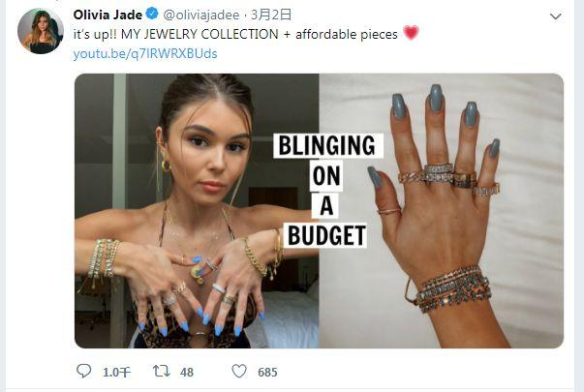Open the youtu.be/q7IRWRXBUds link
Screen dimensions: 584x392
click(x=145, y=54)
